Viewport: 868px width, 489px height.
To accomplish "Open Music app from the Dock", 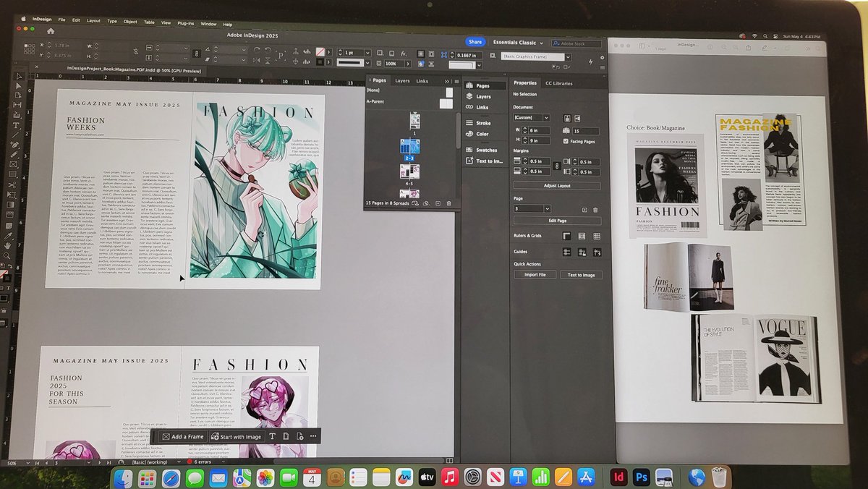I will pos(449,477).
